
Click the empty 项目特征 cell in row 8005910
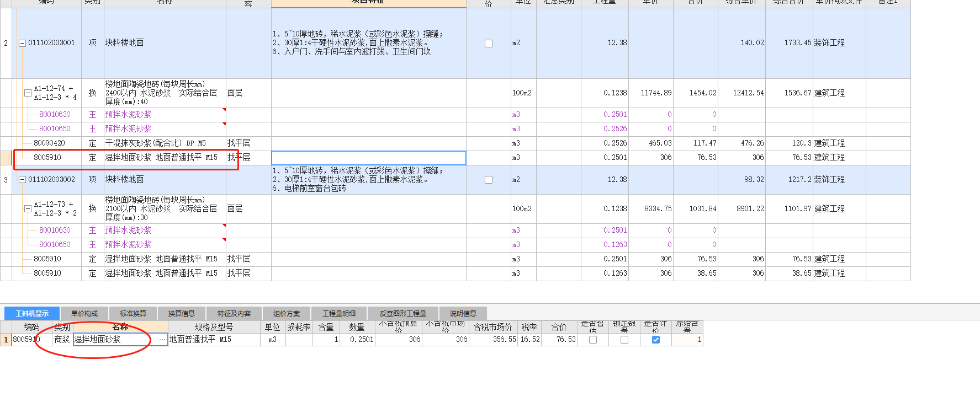(x=369, y=158)
